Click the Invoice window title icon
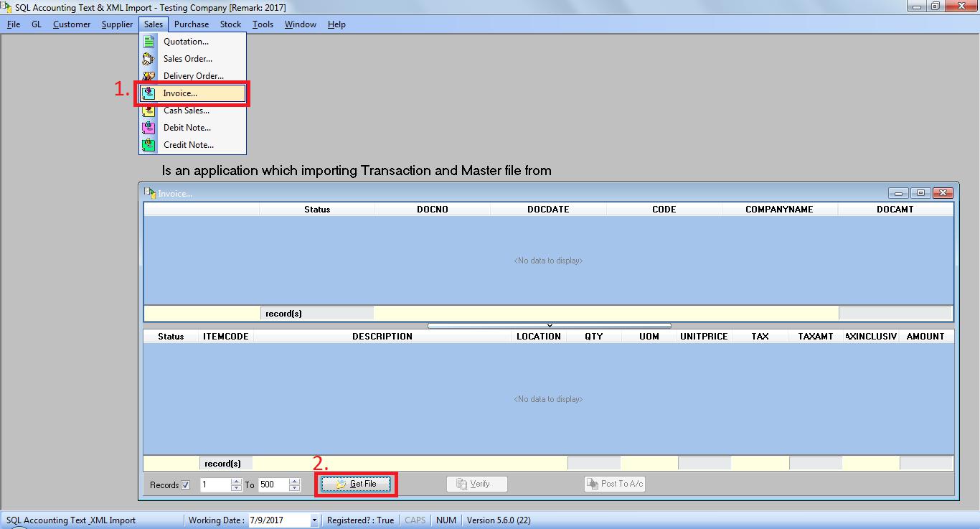Image resolution: width=980 pixels, height=529 pixels. coord(150,192)
